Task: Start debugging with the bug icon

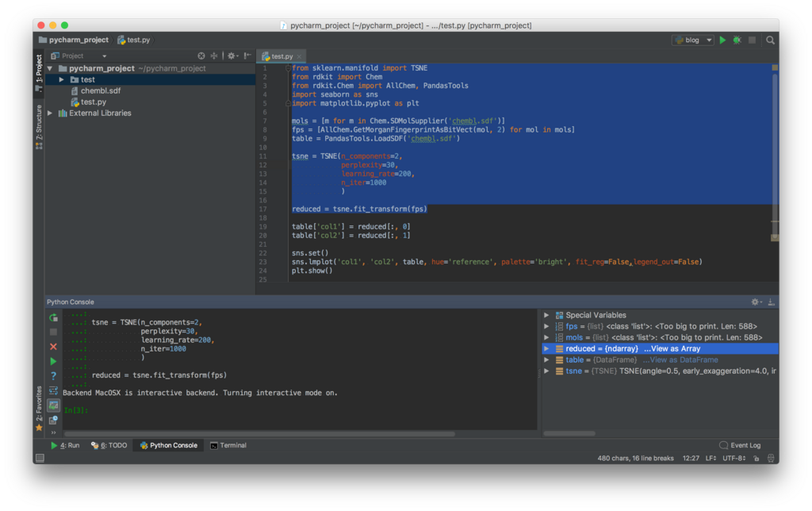Action: 737,40
